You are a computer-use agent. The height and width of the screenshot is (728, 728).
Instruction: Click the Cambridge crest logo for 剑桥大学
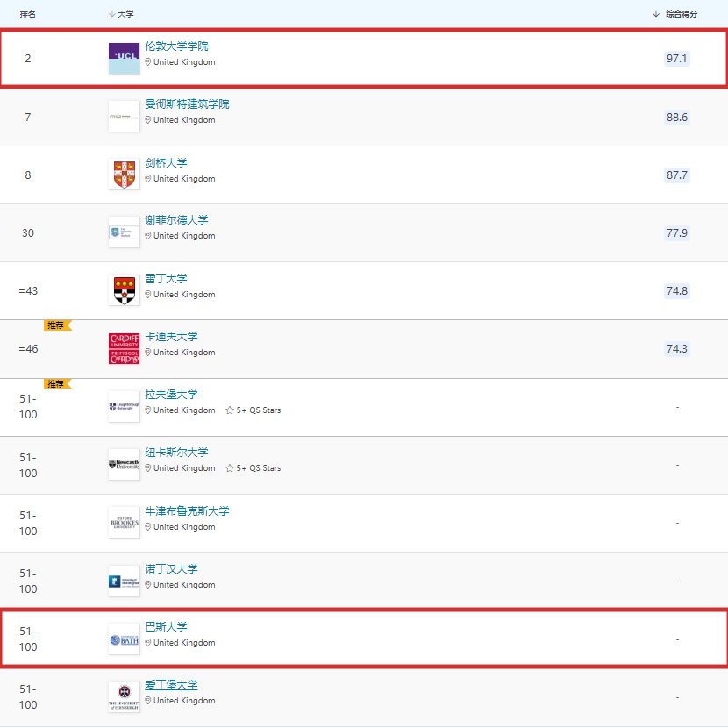[124, 175]
